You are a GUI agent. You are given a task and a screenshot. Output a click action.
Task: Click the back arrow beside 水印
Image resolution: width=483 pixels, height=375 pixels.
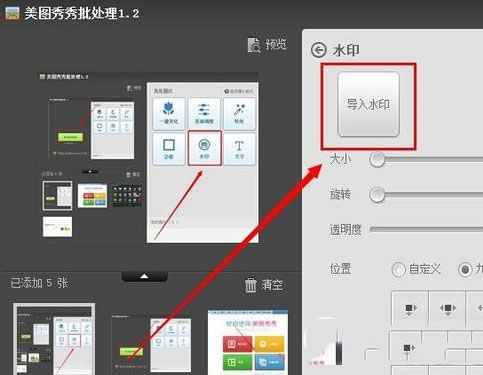pyautogui.click(x=319, y=50)
